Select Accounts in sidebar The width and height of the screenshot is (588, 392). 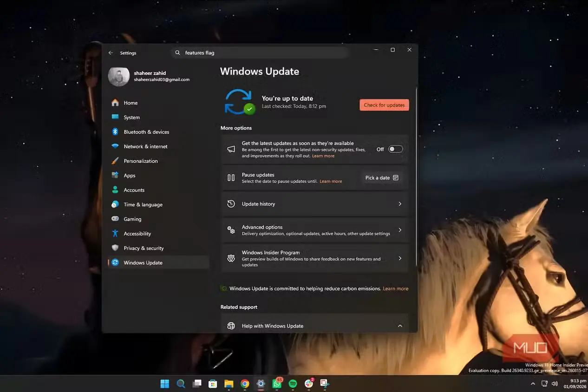(x=158, y=190)
